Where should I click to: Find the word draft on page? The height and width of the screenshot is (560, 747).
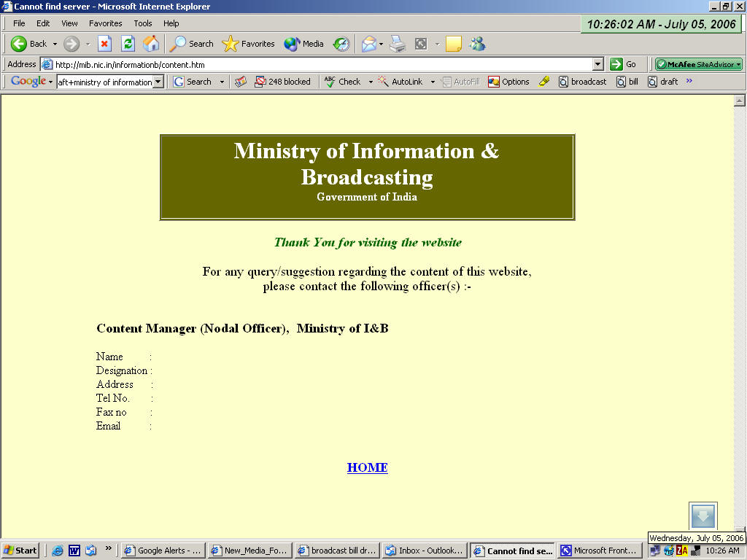click(662, 82)
